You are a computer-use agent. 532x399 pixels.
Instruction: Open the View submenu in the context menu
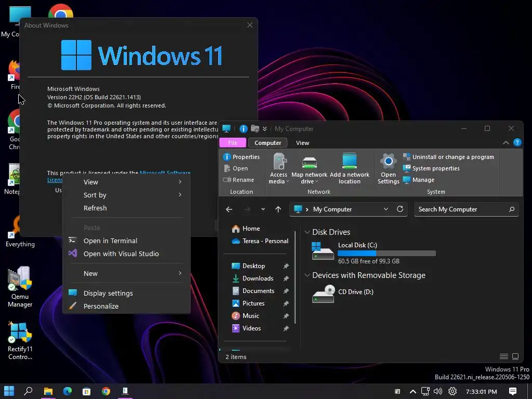pos(127,182)
